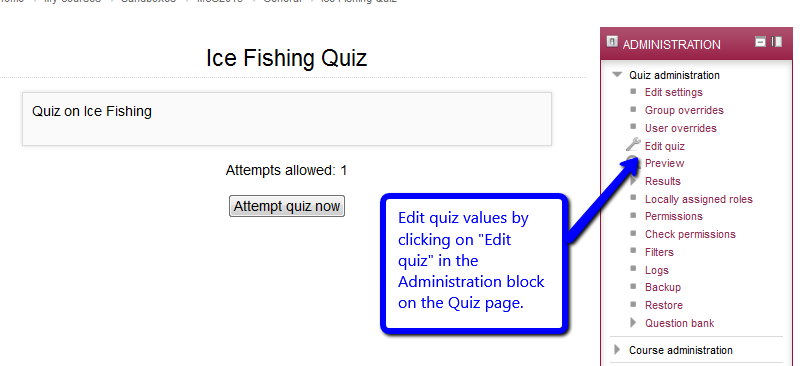Screen dimensions: 800x366
Task: Click the bullet icon next to Logs
Action: pos(634,269)
